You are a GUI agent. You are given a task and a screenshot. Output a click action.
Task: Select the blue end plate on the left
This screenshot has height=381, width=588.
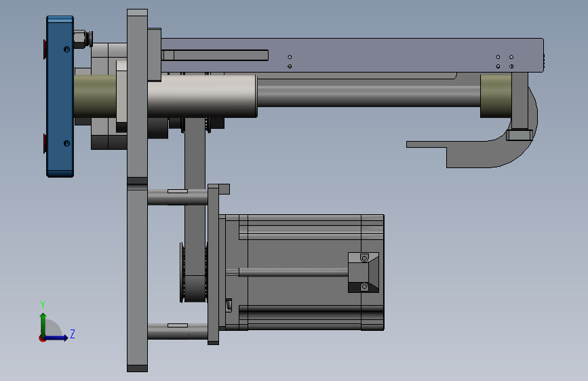click(x=60, y=96)
